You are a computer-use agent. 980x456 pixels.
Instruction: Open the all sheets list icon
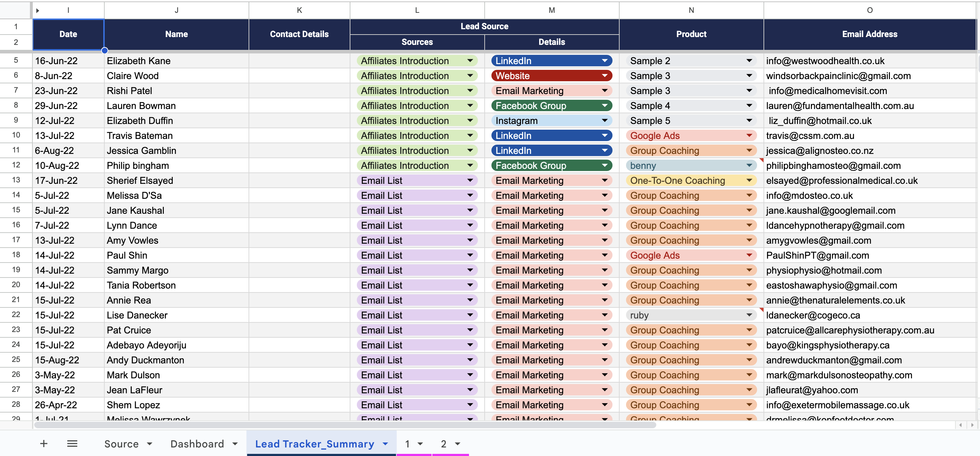pos(72,444)
